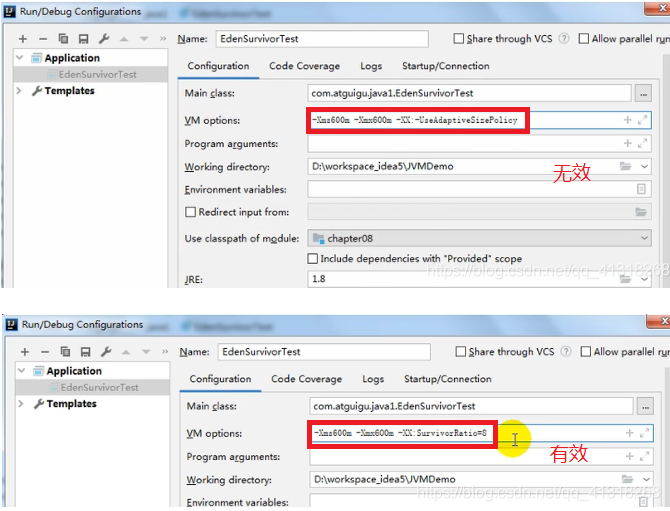The height and width of the screenshot is (511, 670).
Task: Click the Main class browse button in lower dialog
Action: coord(645,406)
